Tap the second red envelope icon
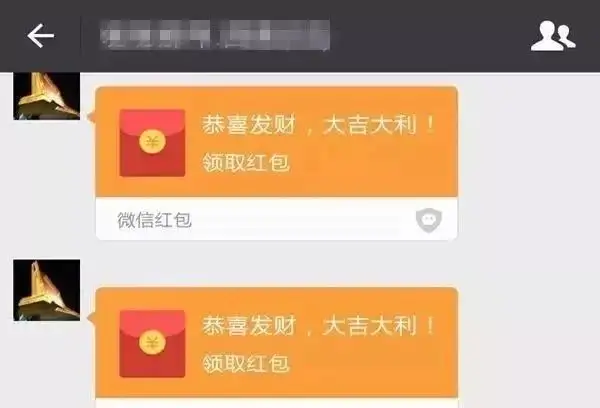Image resolution: width=600 pixels, height=408 pixels. click(x=152, y=344)
